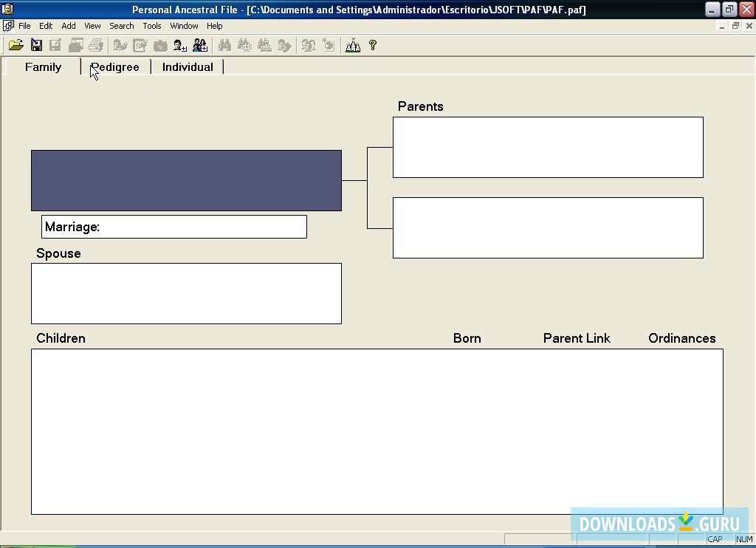Screen dimensions: 756x548
Task: Open the File menu
Action: pos(24,26)
